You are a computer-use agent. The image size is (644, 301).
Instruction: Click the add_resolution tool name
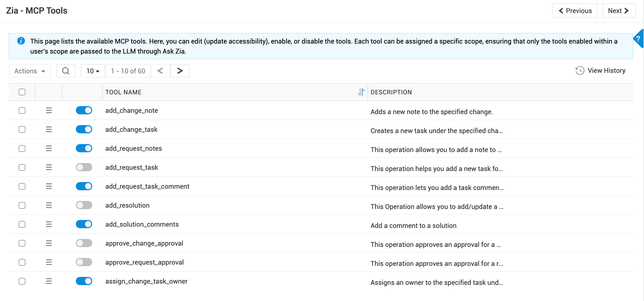pyautogui.click(x=127, y=205)
